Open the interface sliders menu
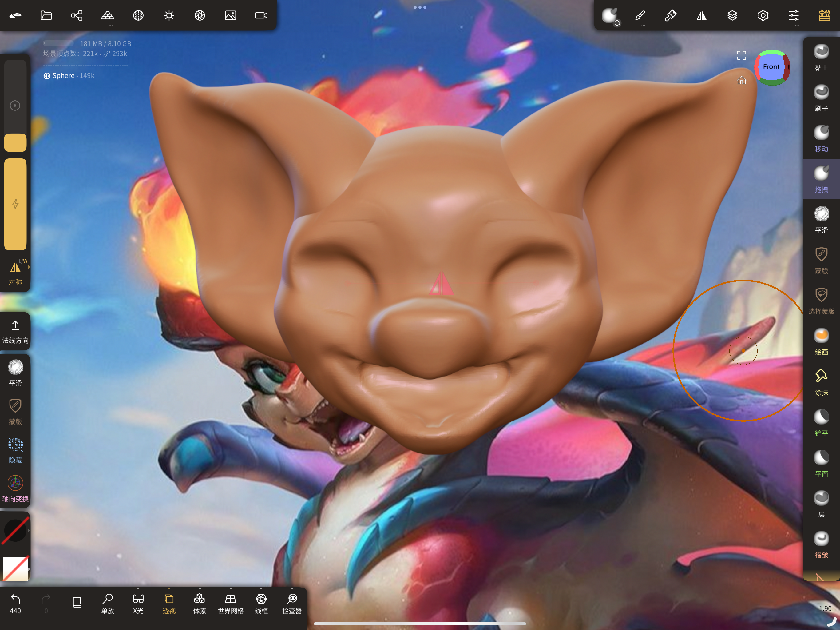Screen dimensions: 840x630 tap(794, 16)
